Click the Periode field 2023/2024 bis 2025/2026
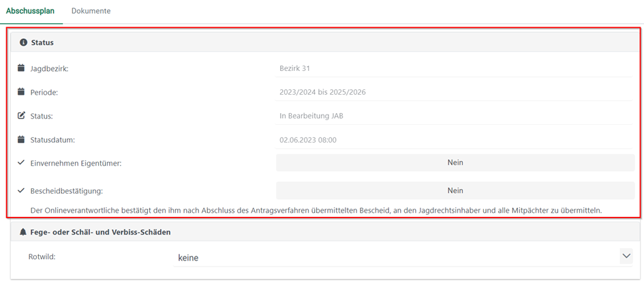The height and width of the screenshot is (283, 644). 455,92
